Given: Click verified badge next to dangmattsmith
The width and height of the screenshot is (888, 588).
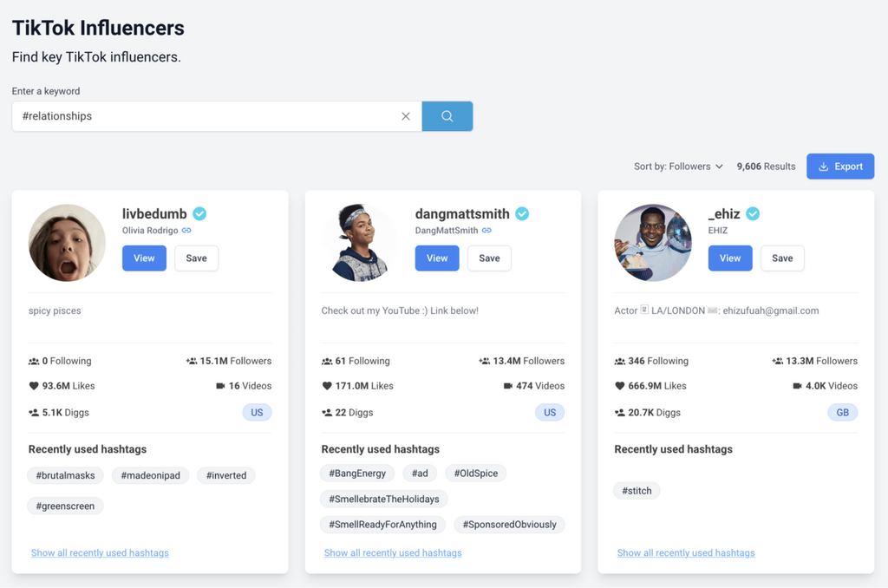Looking at the screenshot, I should coord(522,213).
